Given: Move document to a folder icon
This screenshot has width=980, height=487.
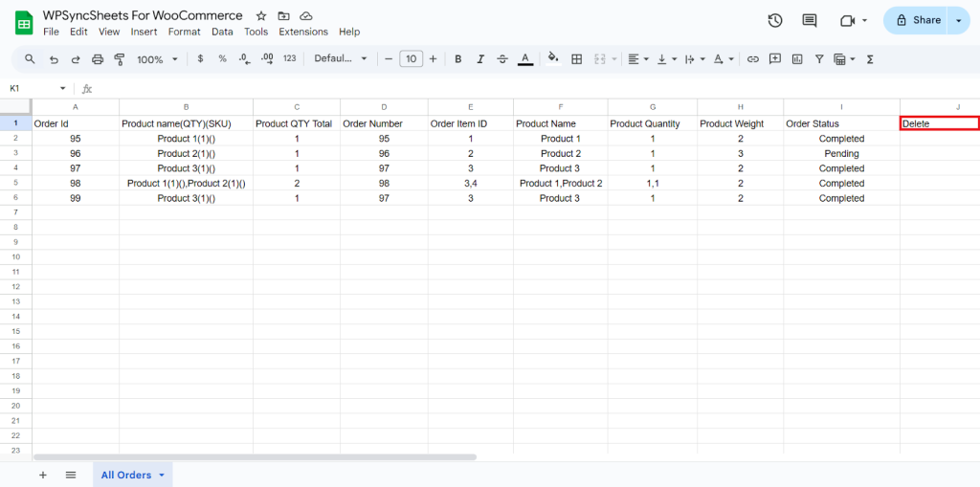Looking at the screenshot, I should coord(283,16).
